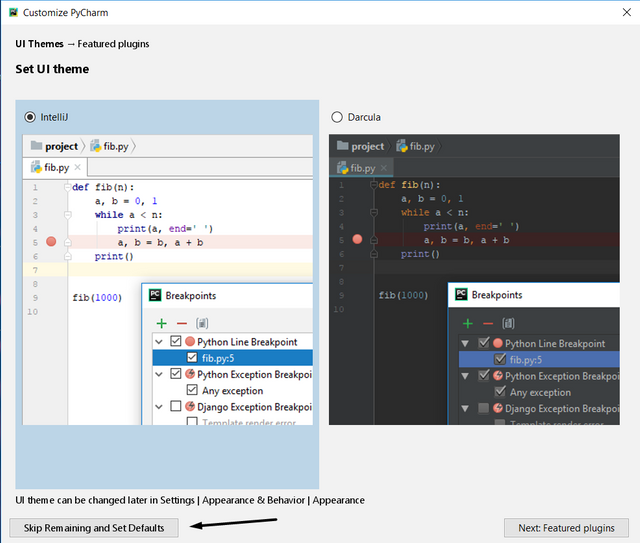Click Django Exception Breakpoint icon, Darcula preview
Image resolution: width=640 pixels, height=543 pixels.
(x=498, y=408)
